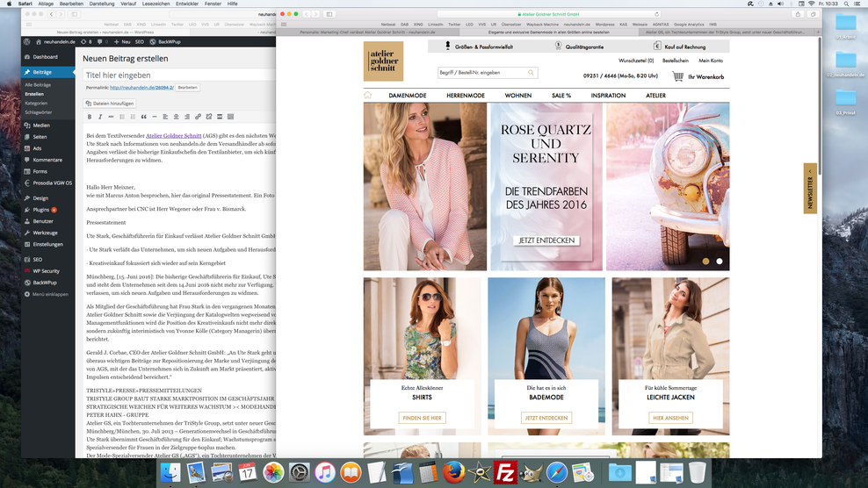Click in the Titel hier eingeben field

coord(179,75)
